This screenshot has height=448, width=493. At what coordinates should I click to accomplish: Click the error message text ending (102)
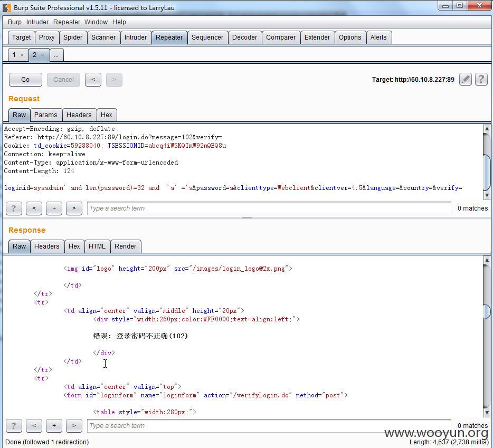click(x=140, y=336)
